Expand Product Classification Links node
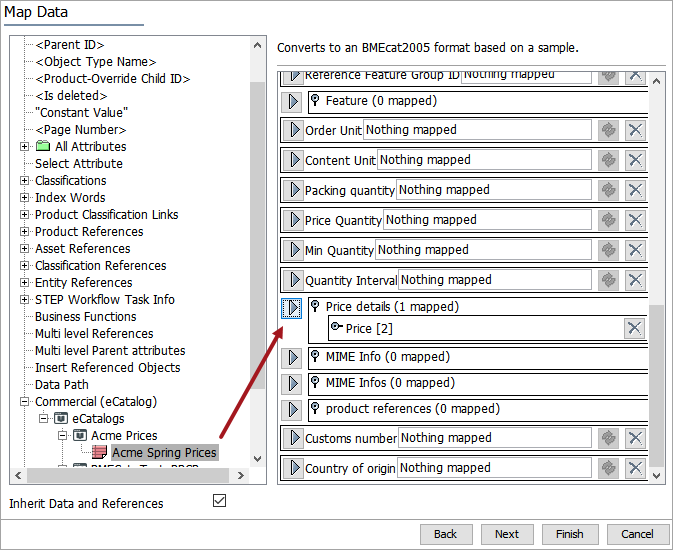Viewport: 673px width, 550px height. tap(24, 214)
